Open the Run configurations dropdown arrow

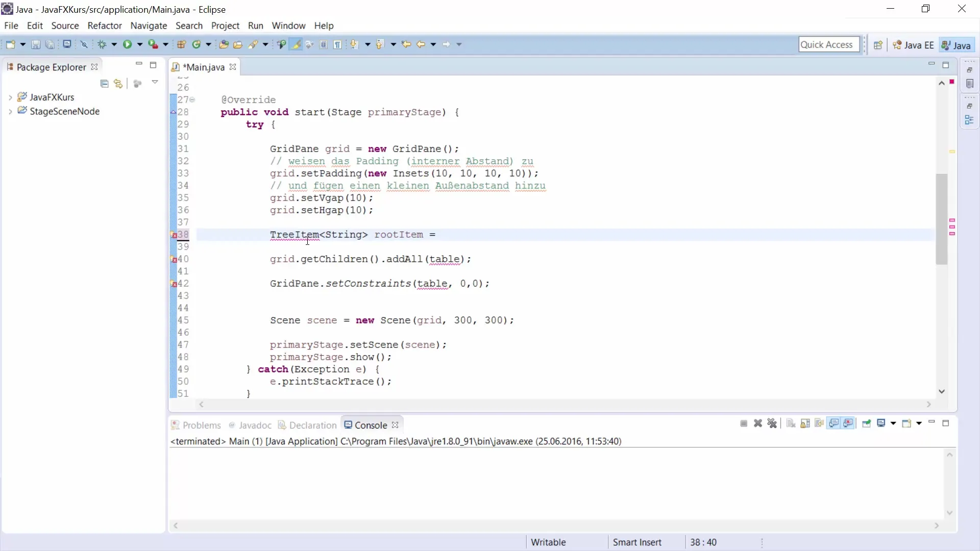click(139, 44)
